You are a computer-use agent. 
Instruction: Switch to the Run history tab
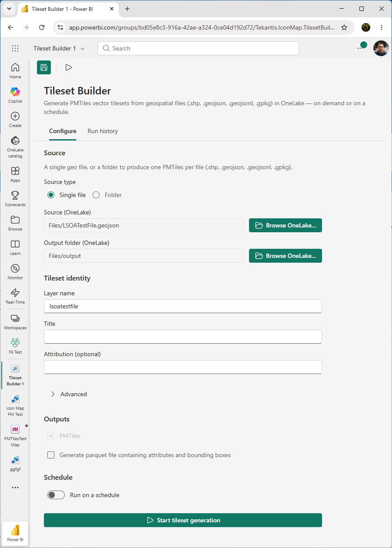pyautogui.click(x=103, y=131)
